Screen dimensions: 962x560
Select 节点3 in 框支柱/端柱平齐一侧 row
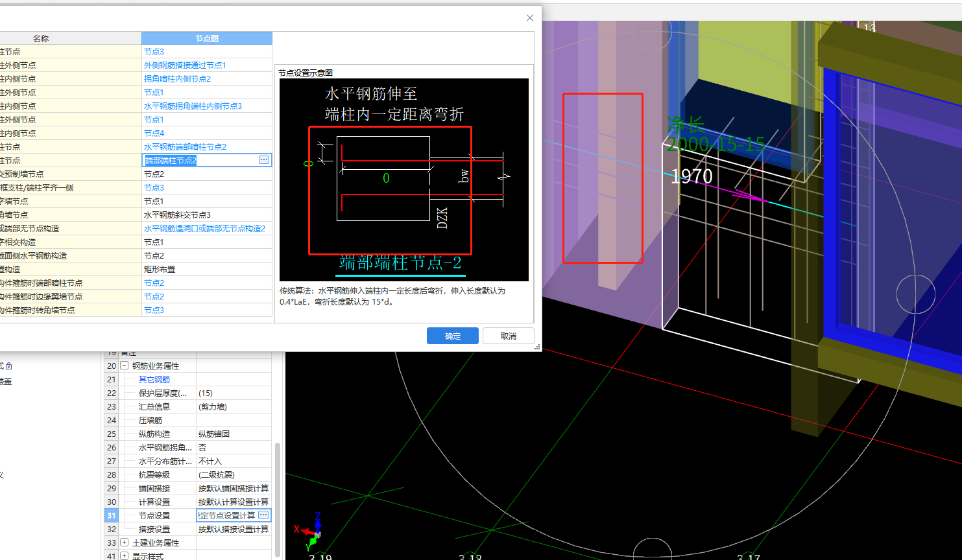(207, 188)
